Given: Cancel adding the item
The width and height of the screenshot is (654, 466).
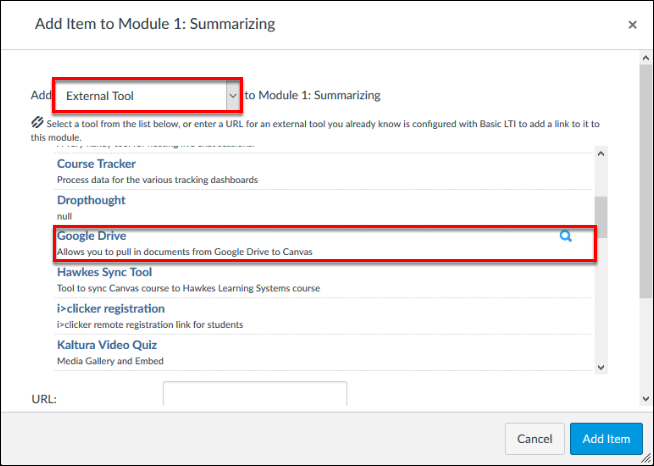Looking at the screenshot, I should 534,439.
